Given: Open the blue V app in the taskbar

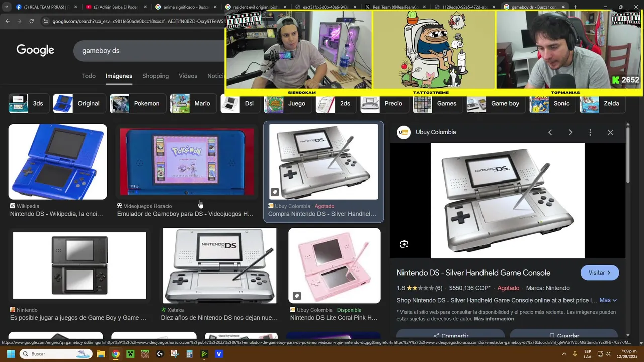Looking at the screenshot, I should tap(219, 354).
